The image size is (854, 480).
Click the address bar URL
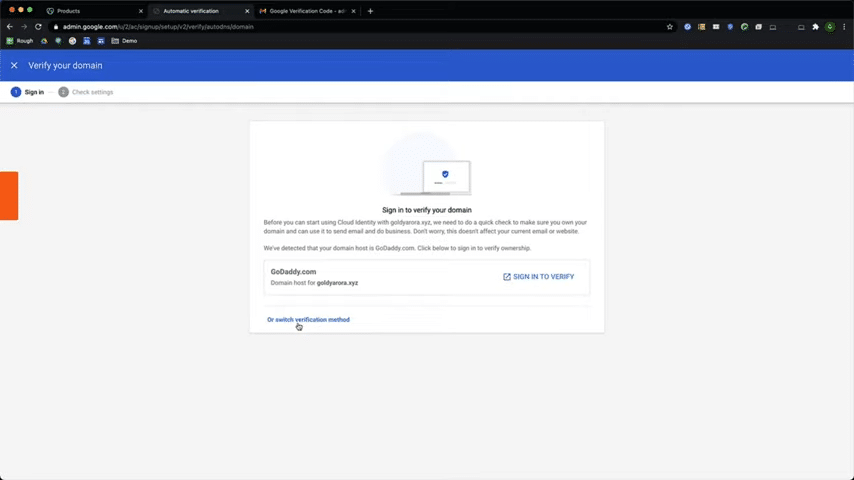(158, 27)
